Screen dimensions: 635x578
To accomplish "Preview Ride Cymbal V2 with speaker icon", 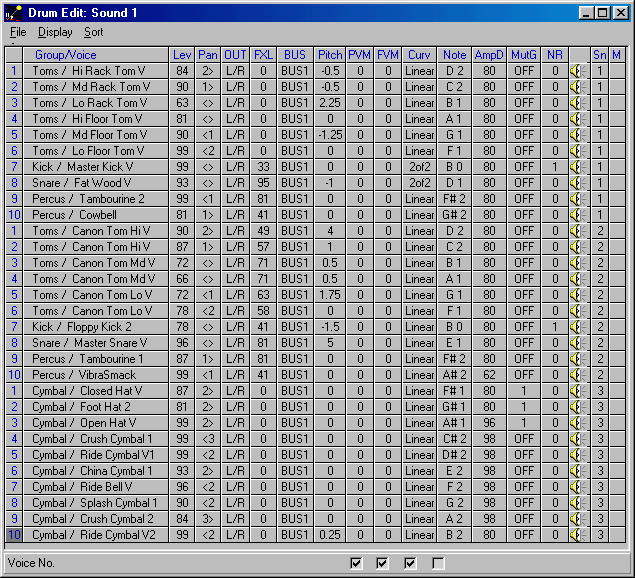I will point(577,535).
